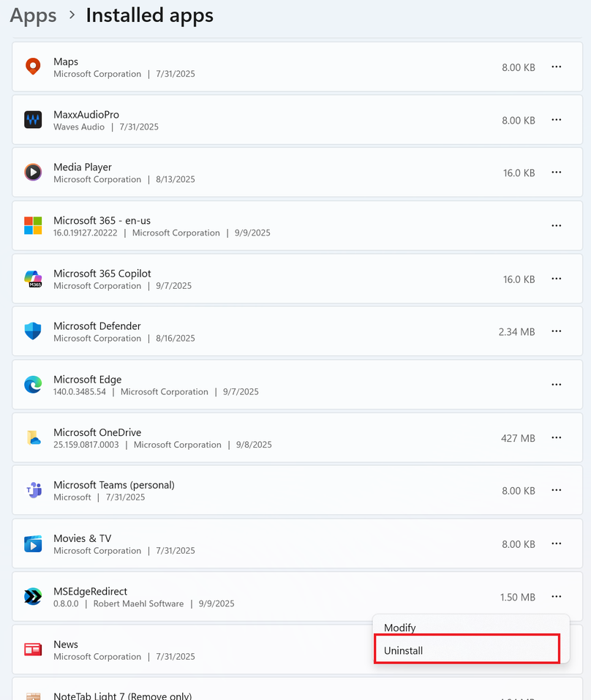Screen dimensions: 591x700
Task: Select the Microsoft Edge name
Action: (88, 379)
